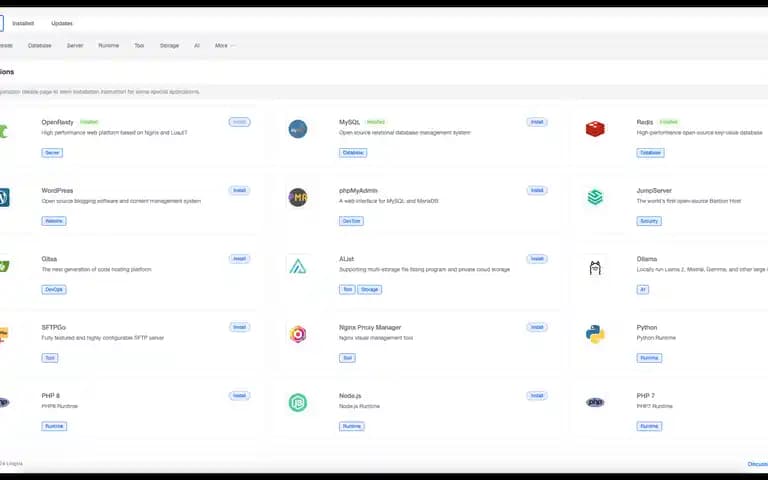Click the Runtime tag under Python
This screenshot has height=480, width=768.
coord(649,358)
